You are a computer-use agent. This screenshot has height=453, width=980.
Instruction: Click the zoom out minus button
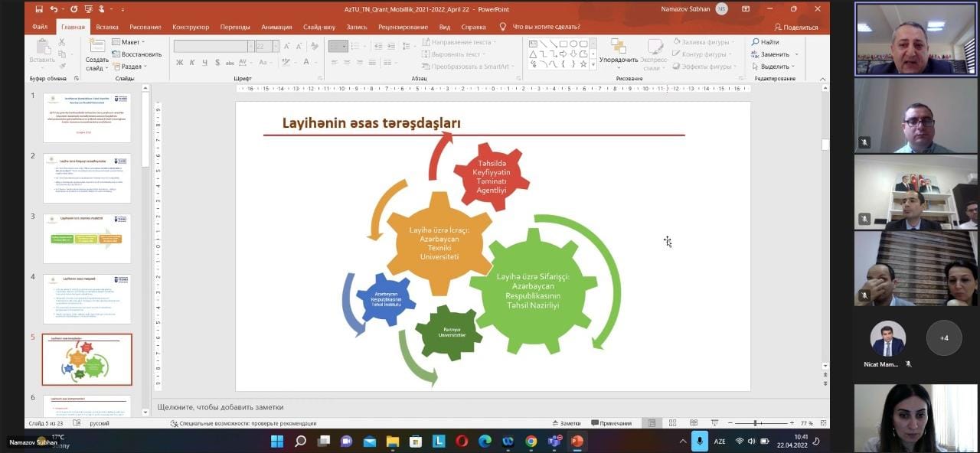[x=730, y=423]
